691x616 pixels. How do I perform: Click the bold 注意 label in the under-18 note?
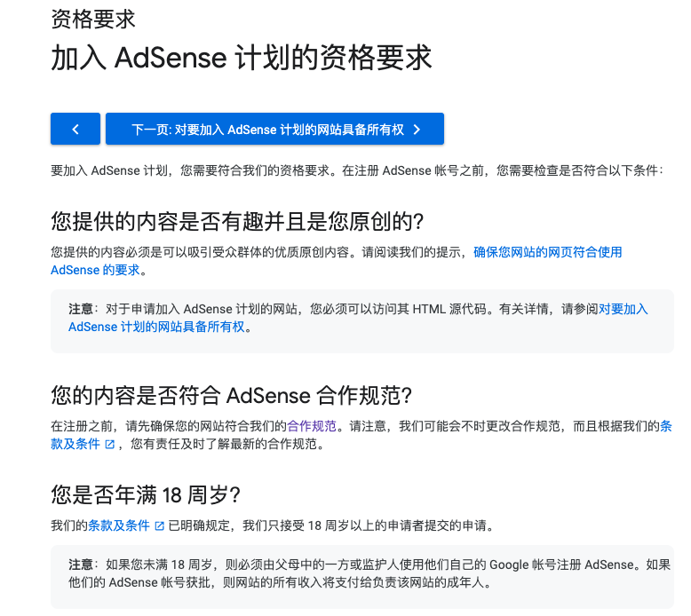(81, 565)
